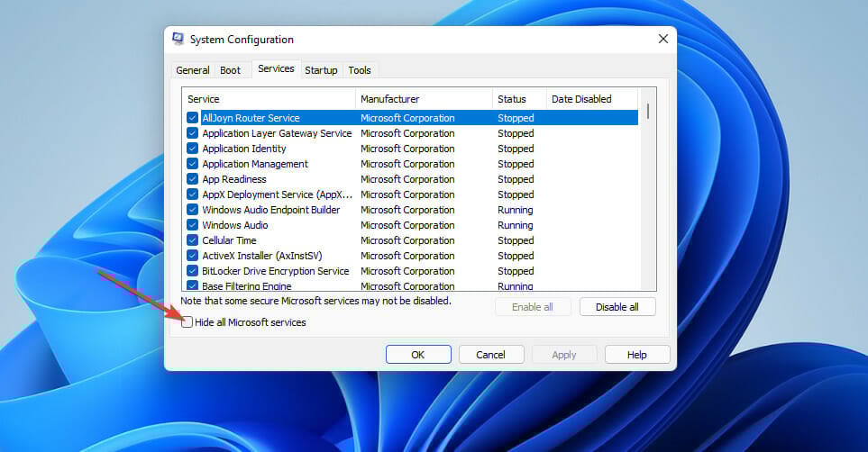Go to the Startup tab

(321, 70)
